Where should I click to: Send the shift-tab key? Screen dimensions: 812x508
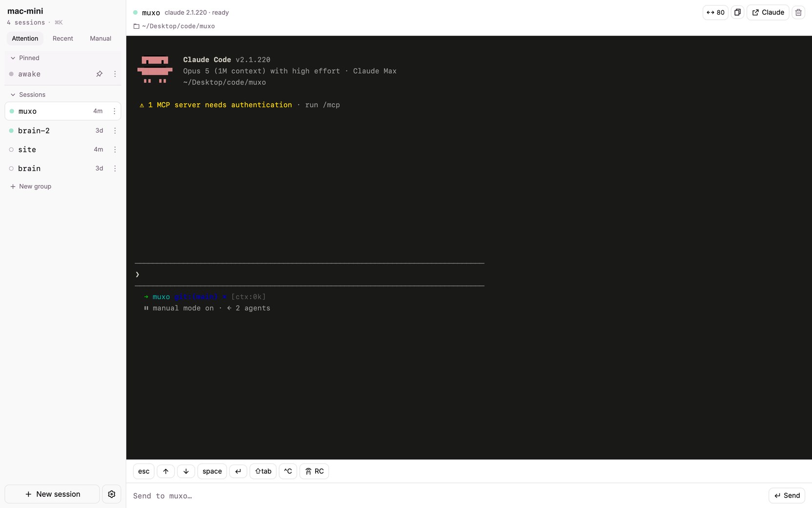point(263,471)
